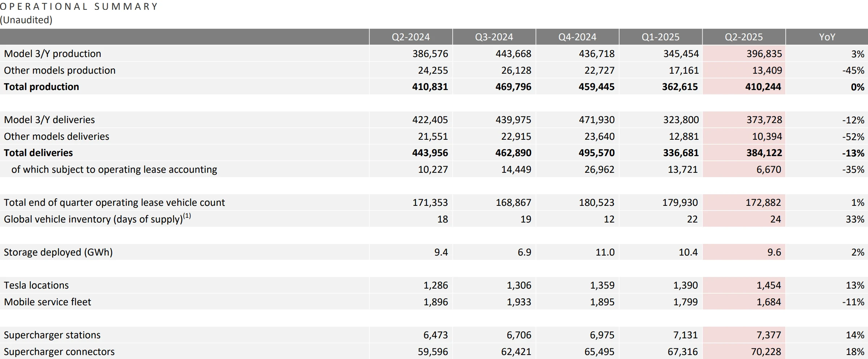Select Q2-2025 total deliveries value 384,122
Image resolution: width=868 pixels, height=359 pixels.
click(764, 153)
